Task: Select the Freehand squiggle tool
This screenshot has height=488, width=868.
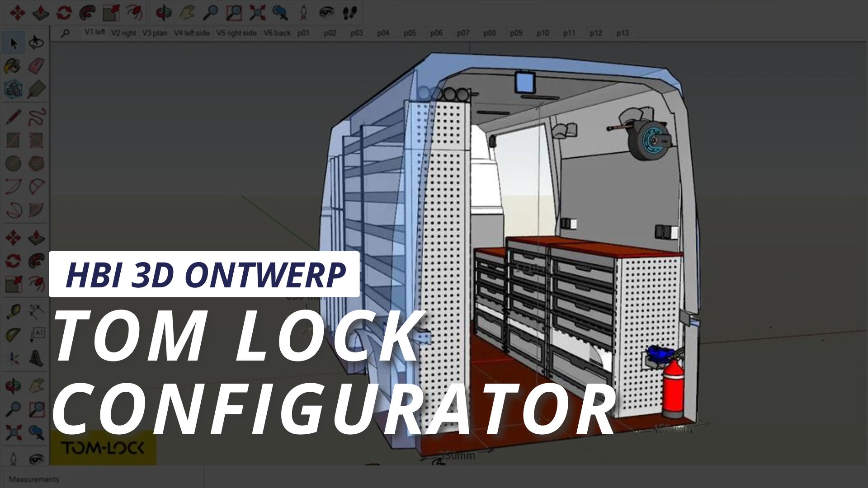Action: click(x=36, y=117)
